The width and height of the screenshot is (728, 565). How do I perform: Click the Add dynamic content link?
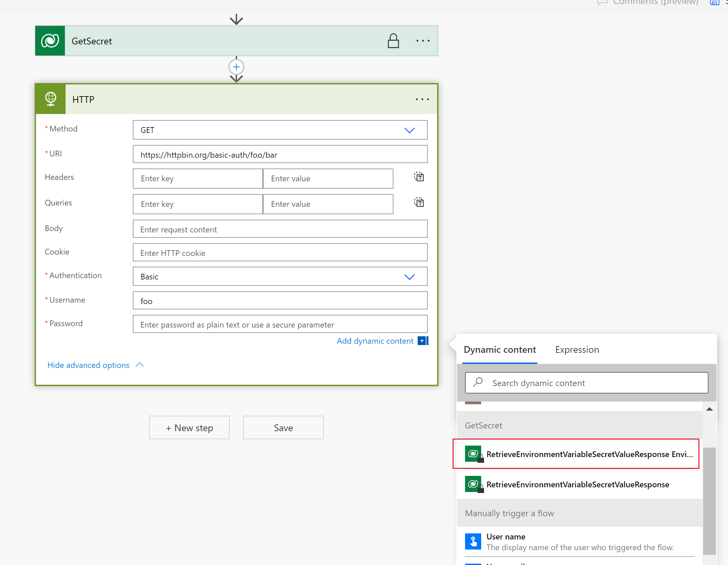(x=375, y=341)
